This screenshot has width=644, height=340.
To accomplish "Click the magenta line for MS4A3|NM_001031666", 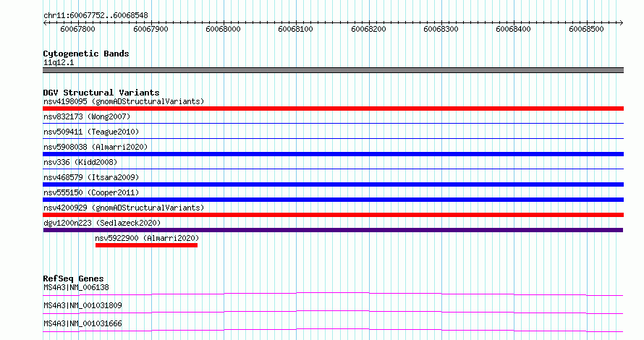I will 333,330.
